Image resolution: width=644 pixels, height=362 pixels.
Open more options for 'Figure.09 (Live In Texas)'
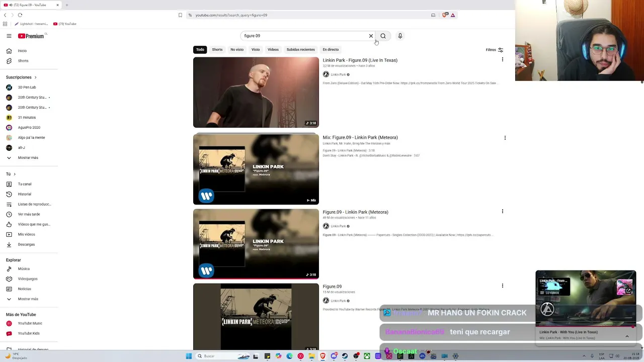pos(502,60)
